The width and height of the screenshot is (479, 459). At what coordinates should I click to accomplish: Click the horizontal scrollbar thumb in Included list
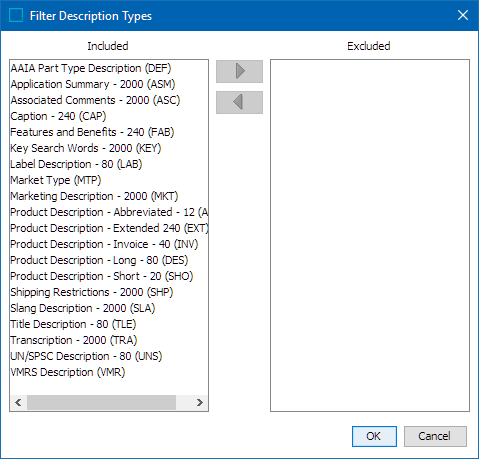[x=101, y=402]
